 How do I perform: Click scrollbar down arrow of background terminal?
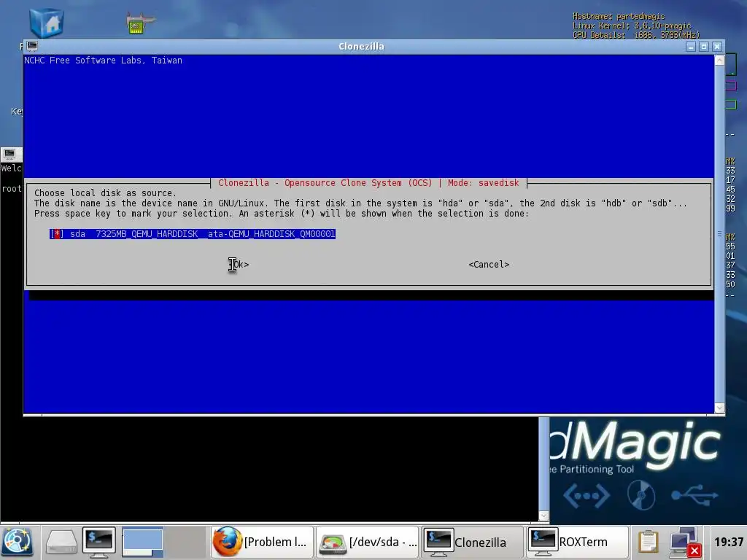click(x=543, y=516)
